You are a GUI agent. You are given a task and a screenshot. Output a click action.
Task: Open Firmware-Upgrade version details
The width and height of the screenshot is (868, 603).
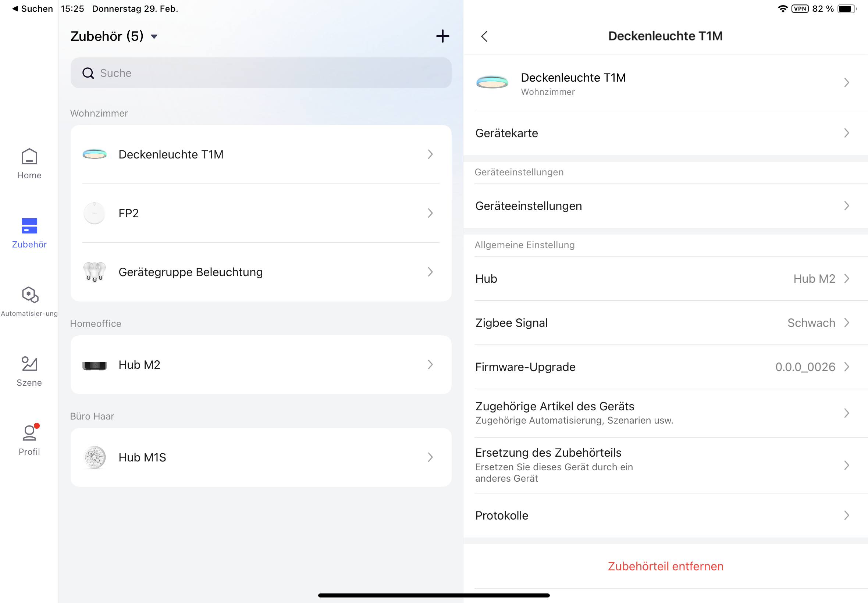(x=665, y=367)
